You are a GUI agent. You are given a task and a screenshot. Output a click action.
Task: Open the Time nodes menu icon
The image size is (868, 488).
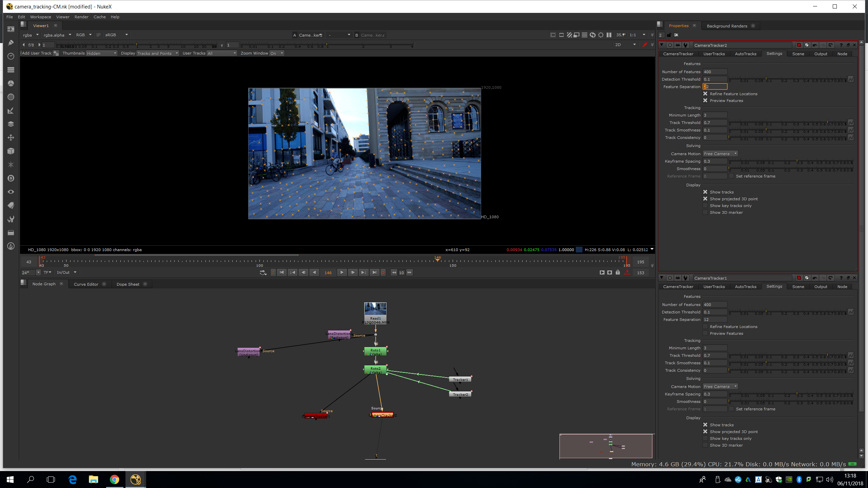pyautogui.click(x=11, y=56)
